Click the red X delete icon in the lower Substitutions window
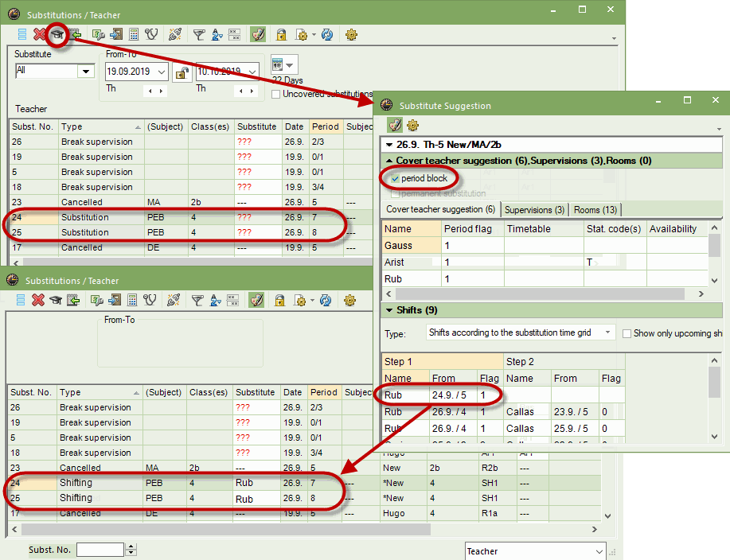730x560 pixels. 38,301
